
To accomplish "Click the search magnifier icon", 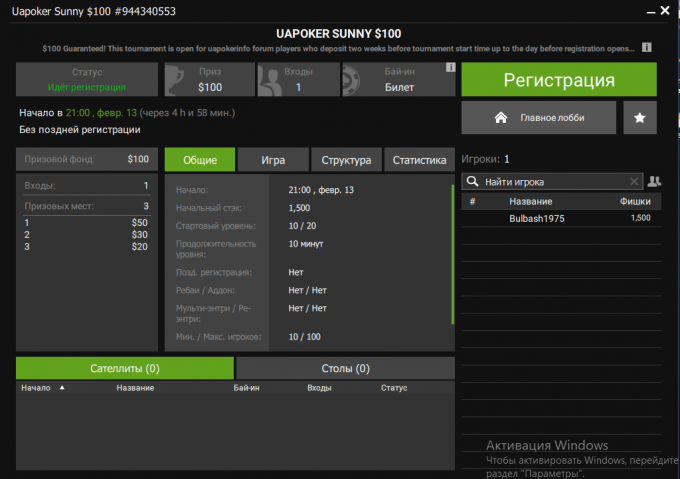I will (x=473, y=182).
